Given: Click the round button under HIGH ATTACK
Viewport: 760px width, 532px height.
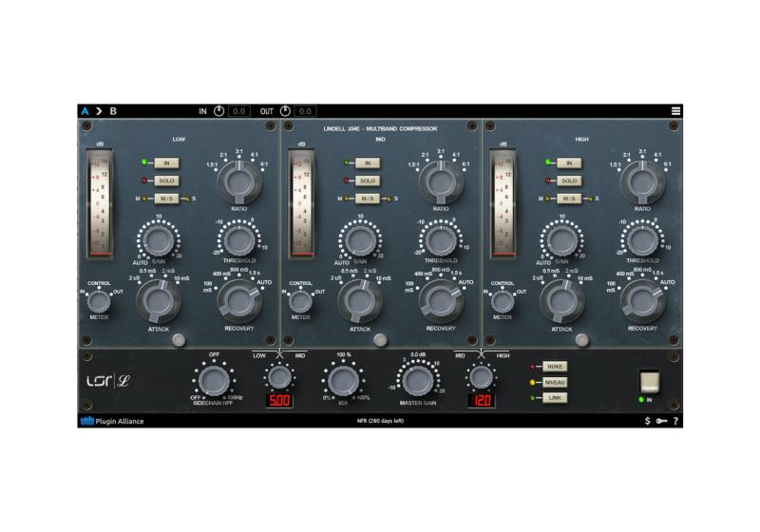Looking at the screenshot, I should click(x=582, y=340).
